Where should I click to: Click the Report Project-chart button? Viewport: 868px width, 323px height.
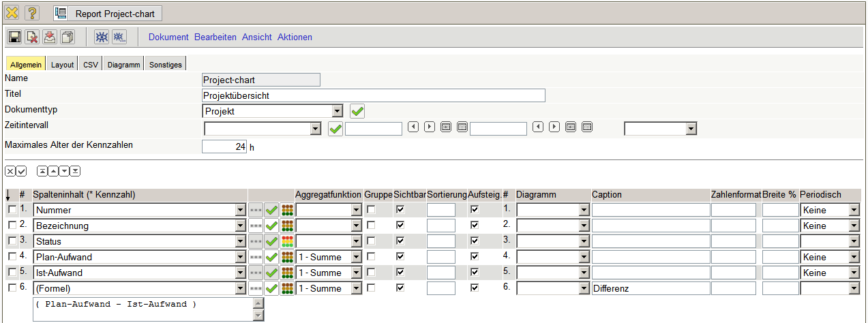[107, 13]
